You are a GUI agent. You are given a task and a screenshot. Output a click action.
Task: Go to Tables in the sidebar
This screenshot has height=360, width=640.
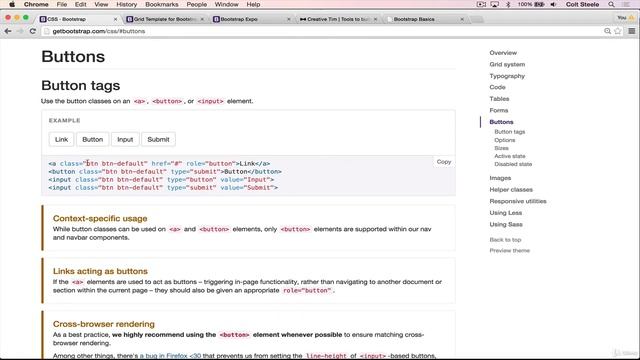[x=499, y=99]
